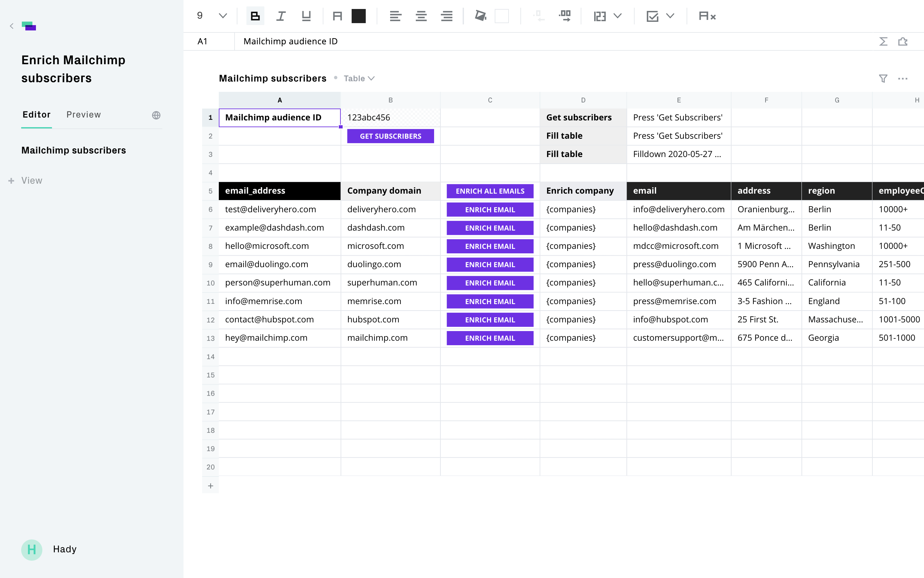Toggle underline formatting in the toolbar
This screenshot has height=578, width=924.
coord(306,16)
